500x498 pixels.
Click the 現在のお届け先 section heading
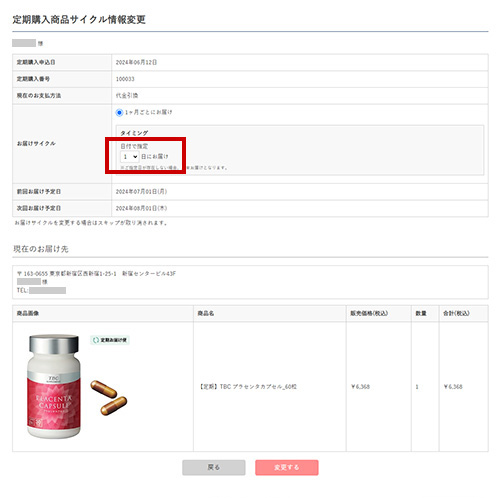tap(41, 249)
